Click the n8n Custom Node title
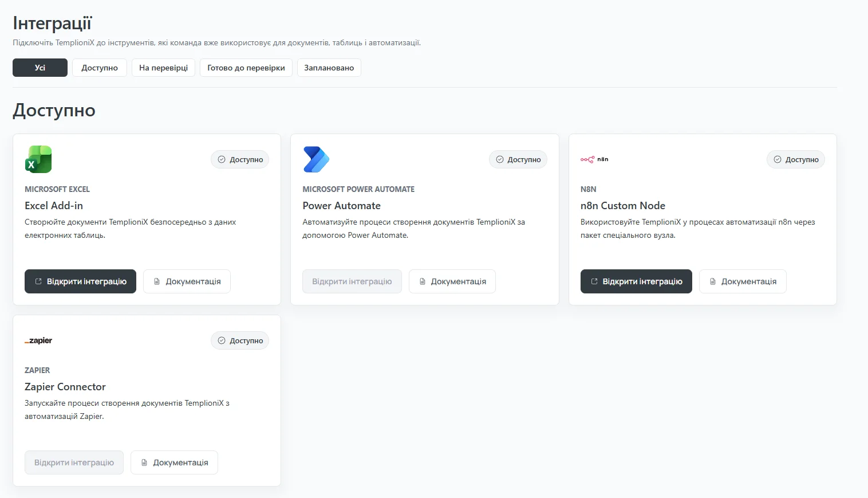Viewport: 868px width, 498px height. coord(623,206)
